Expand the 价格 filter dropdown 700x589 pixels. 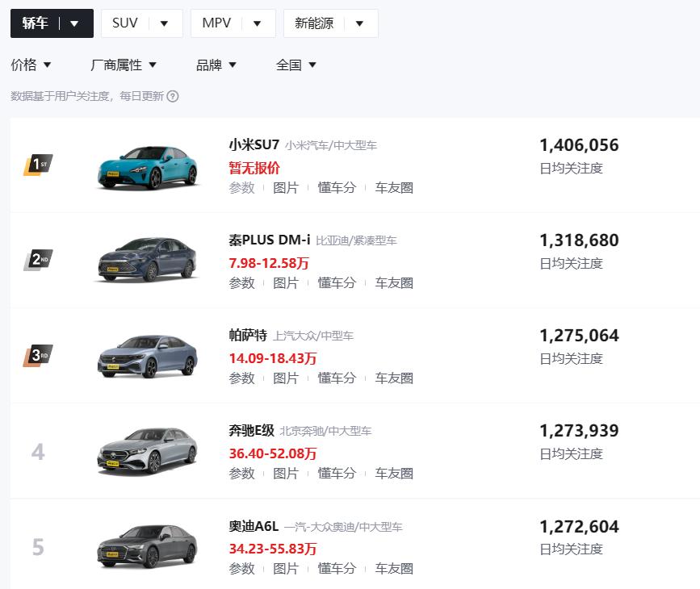point(31,65)
